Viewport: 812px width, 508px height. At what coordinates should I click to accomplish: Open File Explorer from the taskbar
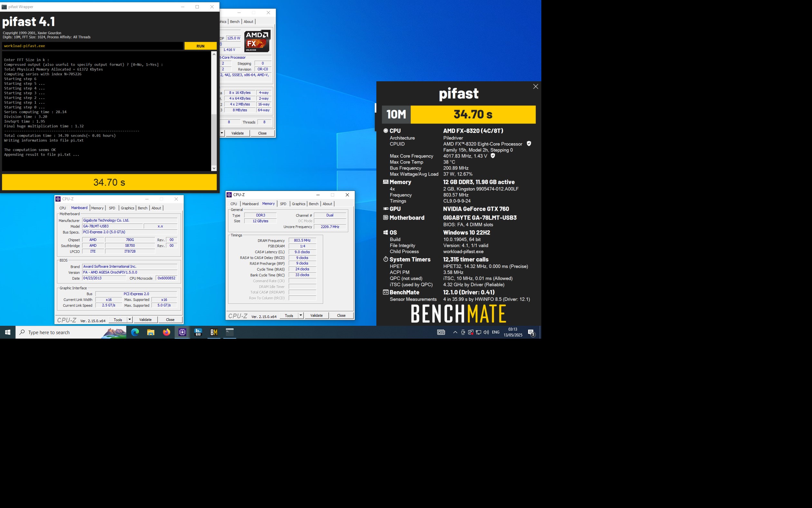click(151, 332)
